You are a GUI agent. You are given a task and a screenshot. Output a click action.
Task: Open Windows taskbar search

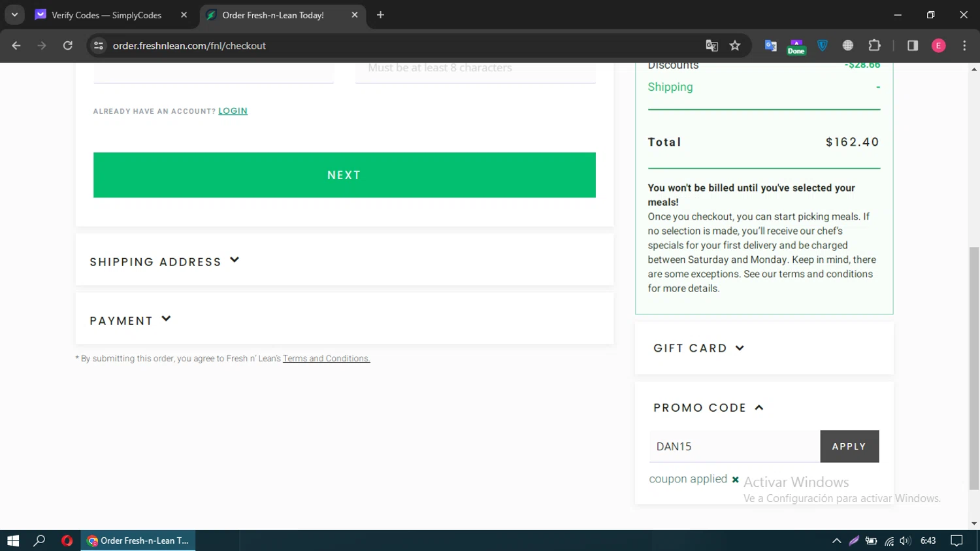click(x=39, y=541)
